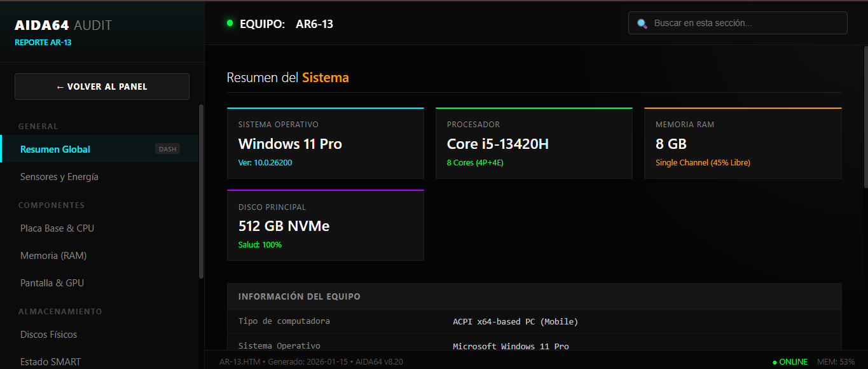Focus the Buscar en esta sección field
Image resolution: width=868 pixels, height=369 pixels.
point(744,24)
